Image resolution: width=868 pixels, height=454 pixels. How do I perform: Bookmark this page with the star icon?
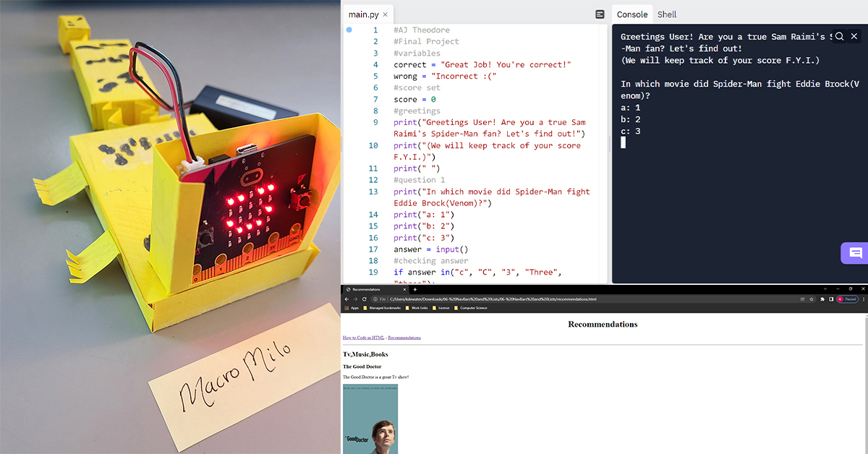(813, 299)
